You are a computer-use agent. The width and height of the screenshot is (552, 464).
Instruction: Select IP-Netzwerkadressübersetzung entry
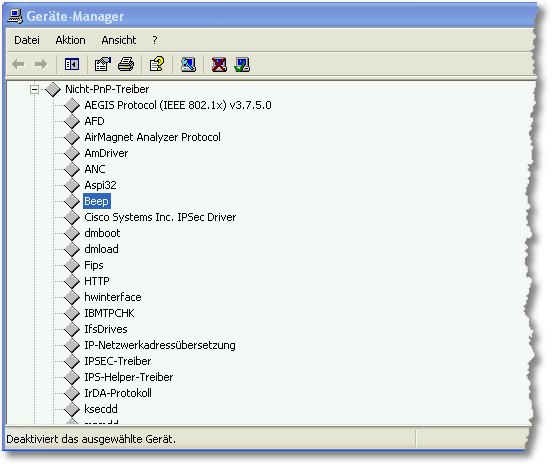(x=160, y=345)
